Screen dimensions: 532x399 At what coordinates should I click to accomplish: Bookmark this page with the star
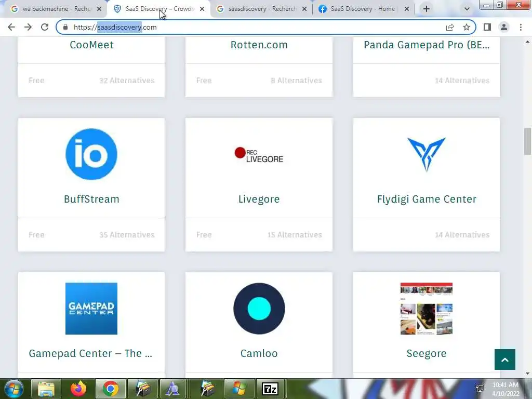coord(467,27)
